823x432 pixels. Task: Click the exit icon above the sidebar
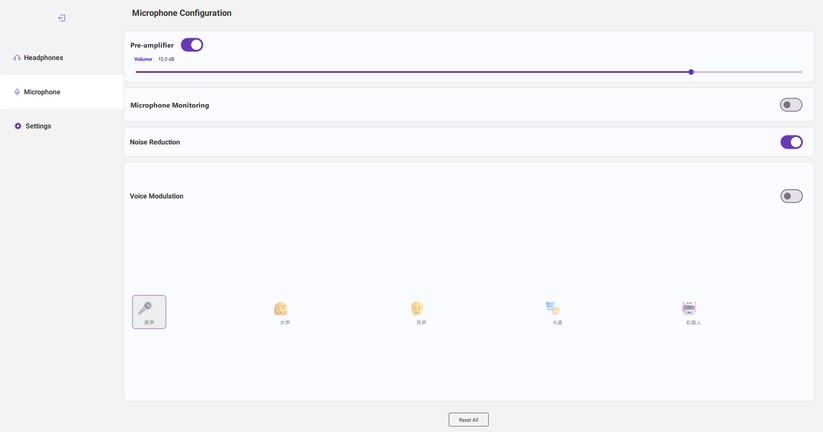[x=62, y=18]
